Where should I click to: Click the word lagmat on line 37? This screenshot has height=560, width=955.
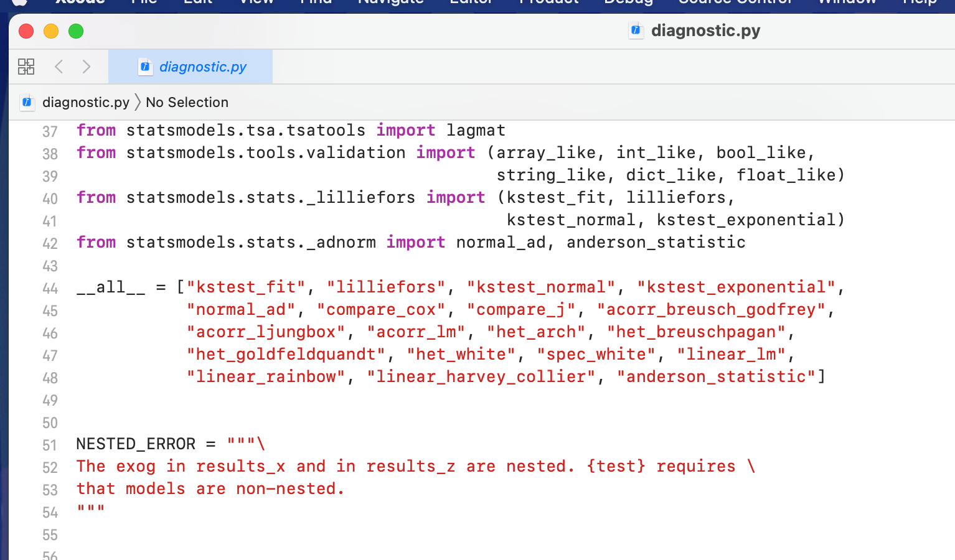[x=475, y=130]
